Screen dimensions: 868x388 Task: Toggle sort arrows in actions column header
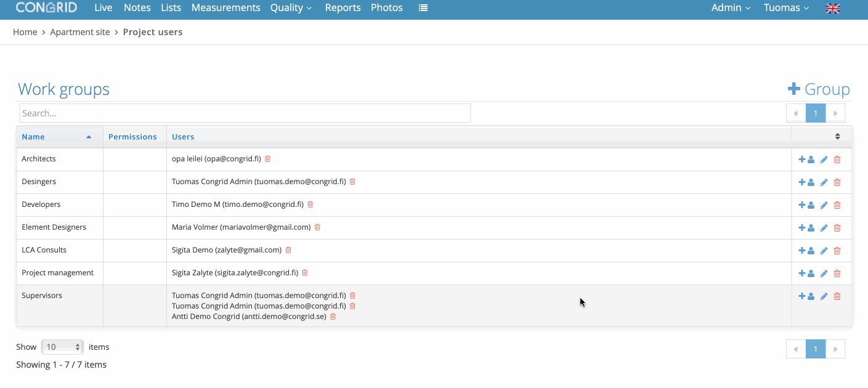[x=837, y=137]
